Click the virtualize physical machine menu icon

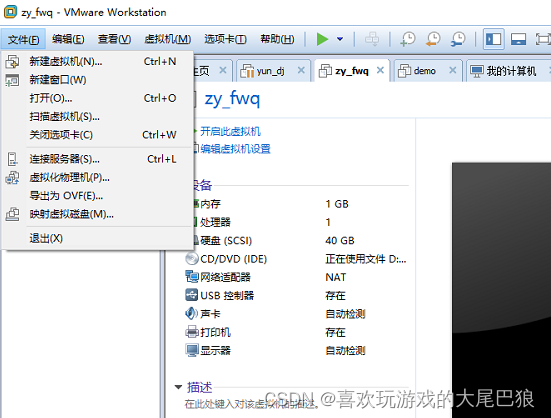coord(13,178)
